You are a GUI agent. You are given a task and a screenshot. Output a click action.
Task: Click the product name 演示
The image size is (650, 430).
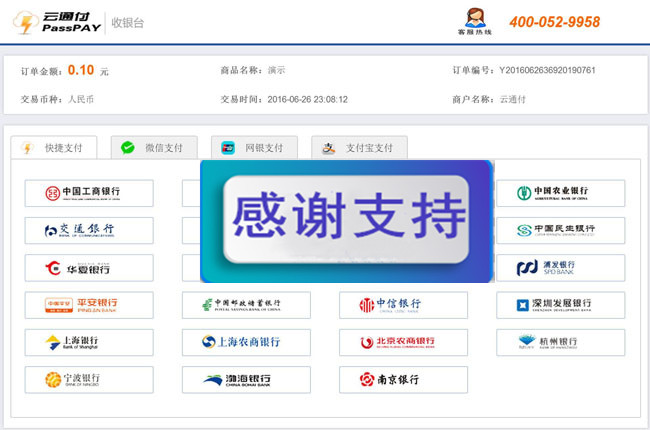(276, 70)
